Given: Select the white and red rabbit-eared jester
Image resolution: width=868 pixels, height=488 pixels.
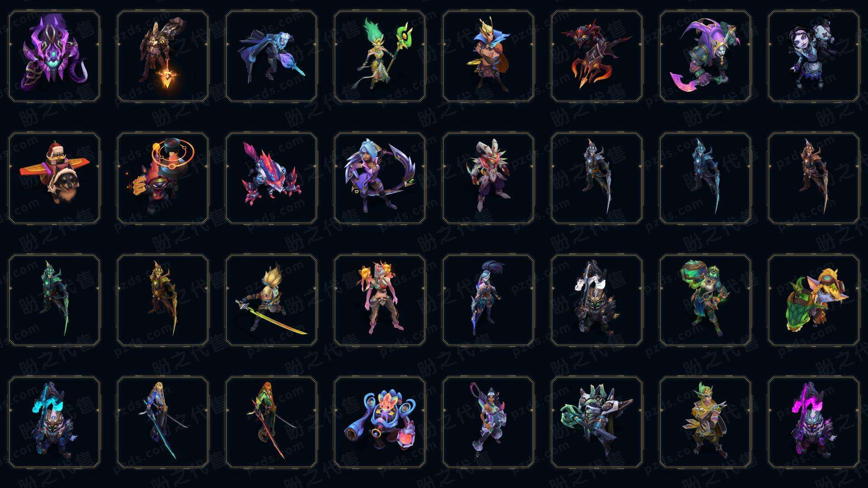Looking at the screenshot, I should (488, 178).
